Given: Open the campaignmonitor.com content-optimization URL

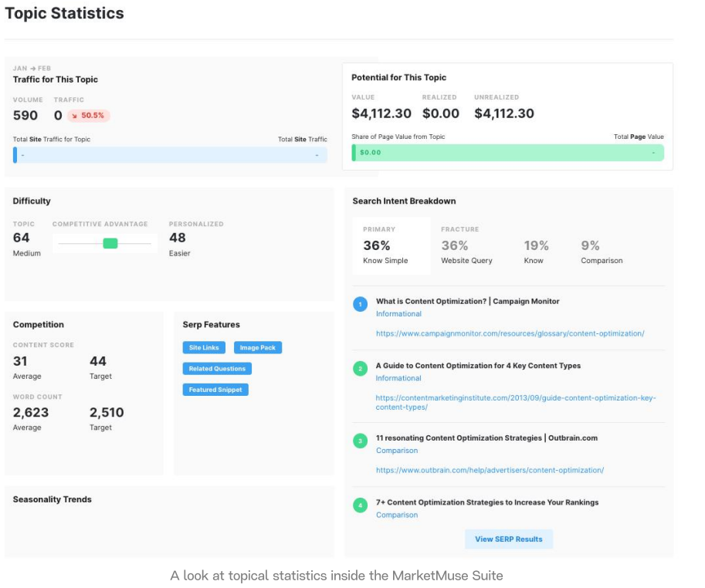Looking at the screenshot, I should [x=510, y=333].
